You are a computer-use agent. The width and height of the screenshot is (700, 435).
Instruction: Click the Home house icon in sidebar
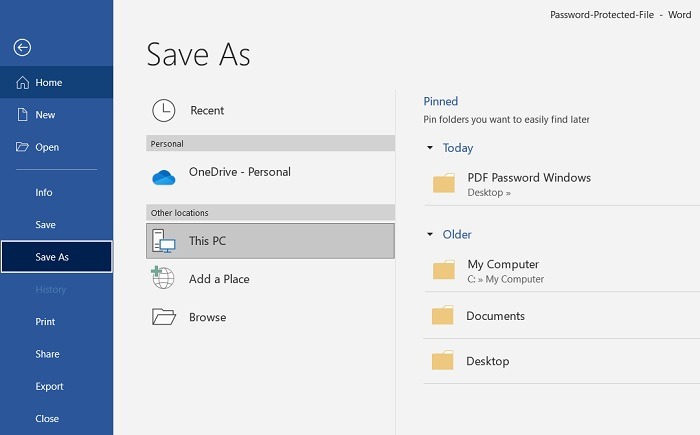pos(22,83)
